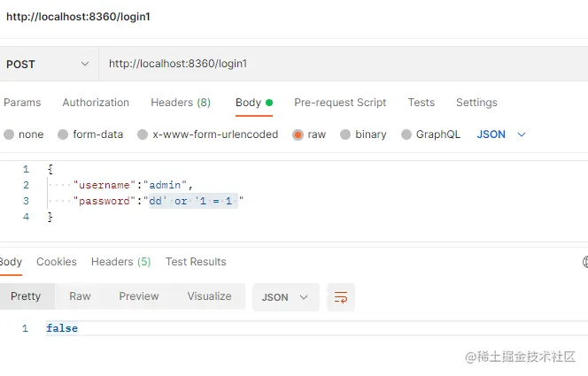Image resolution: width=588 pixels, height=376 pixels.
Task: Open the POST method dropdown
Action: [48, 64]
